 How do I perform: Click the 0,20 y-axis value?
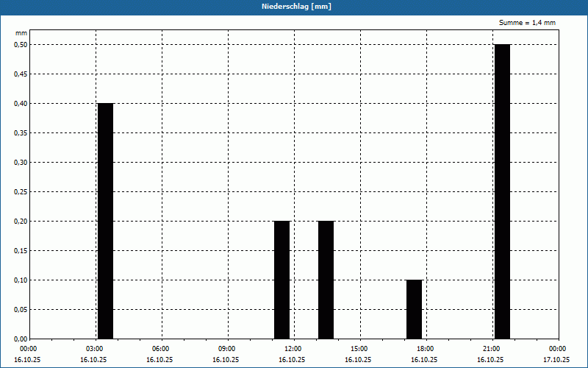21,222
